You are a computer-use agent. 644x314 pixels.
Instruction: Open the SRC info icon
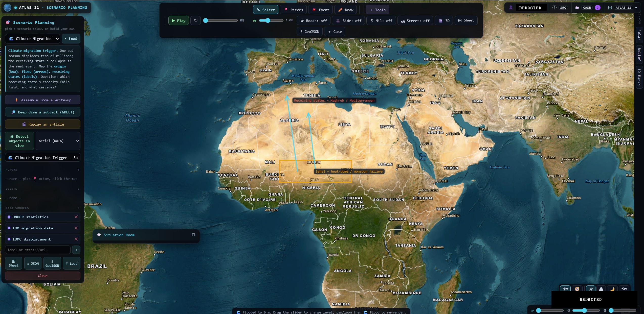pyautogui.click(x=554, y=8)
